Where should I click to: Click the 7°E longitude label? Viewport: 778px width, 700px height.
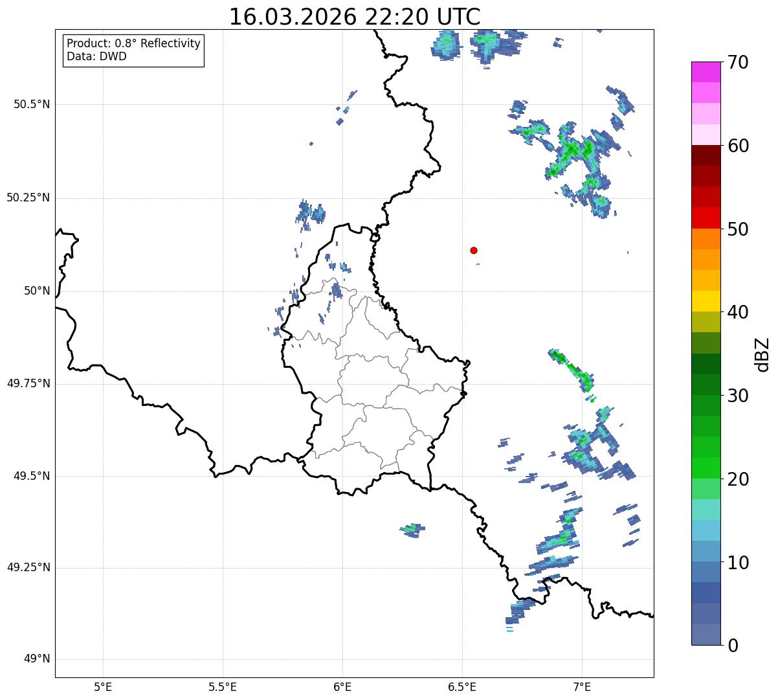pos(582,687)
